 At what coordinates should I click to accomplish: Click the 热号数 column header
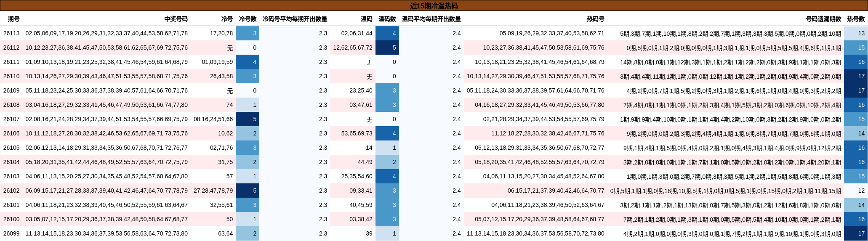(x=856, y=19)
